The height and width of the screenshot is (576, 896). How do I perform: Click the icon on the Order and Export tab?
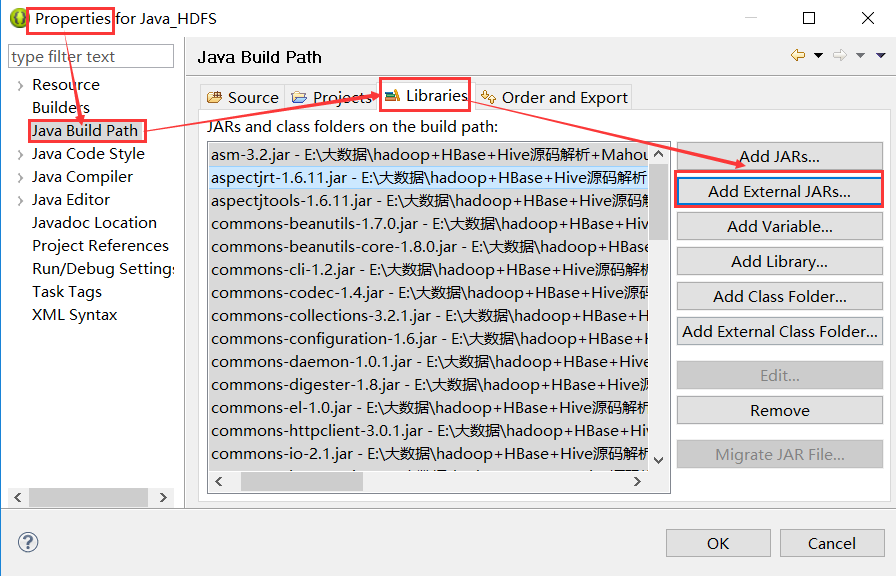tap(490, 96)
